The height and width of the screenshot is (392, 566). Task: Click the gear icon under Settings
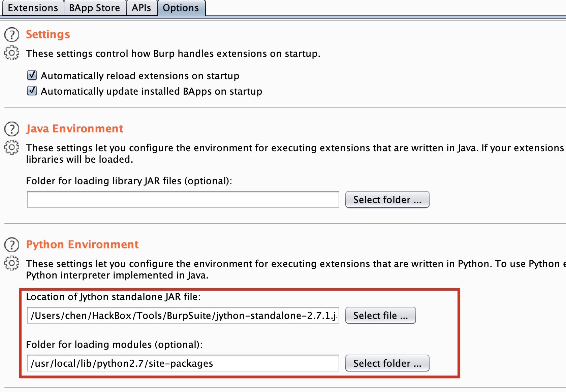(12, 53)
